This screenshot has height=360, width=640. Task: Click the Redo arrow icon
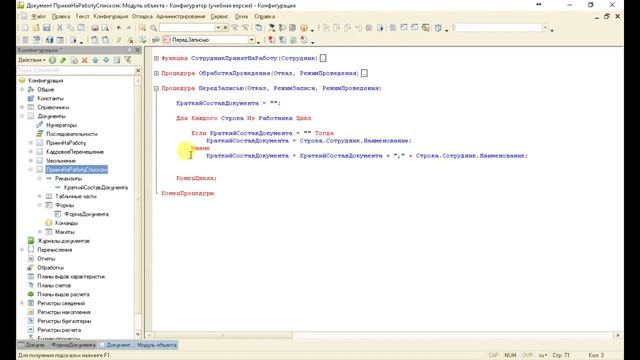coord(129,28)
